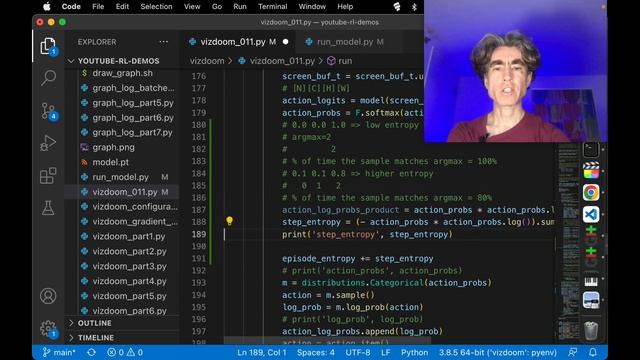Open the Run menu
640x360 pixels.
(x=240, y=7)
